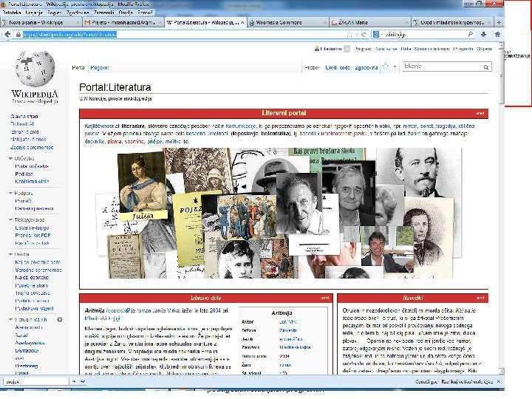
Task: Click uredi in the Literarni portal header
Action: click(480, 113)
